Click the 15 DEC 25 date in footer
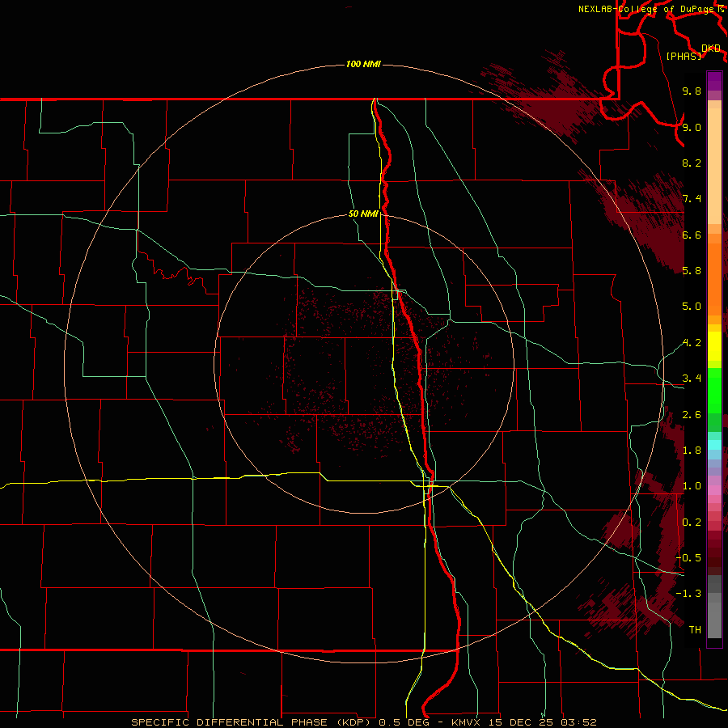728x728 pixels. point(521,722)
